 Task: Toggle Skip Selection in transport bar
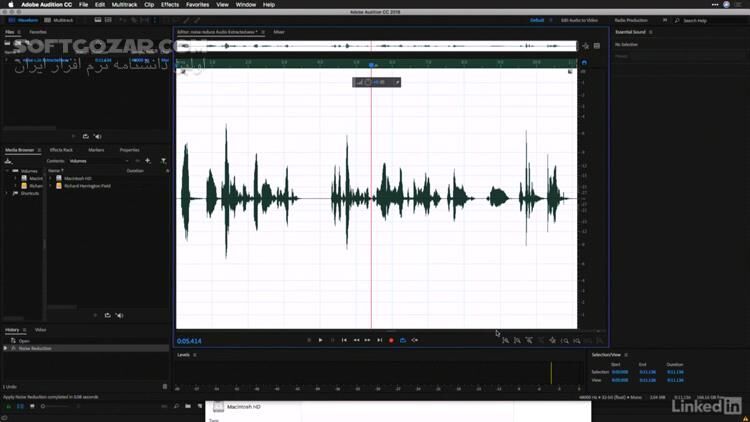(415, 340)
